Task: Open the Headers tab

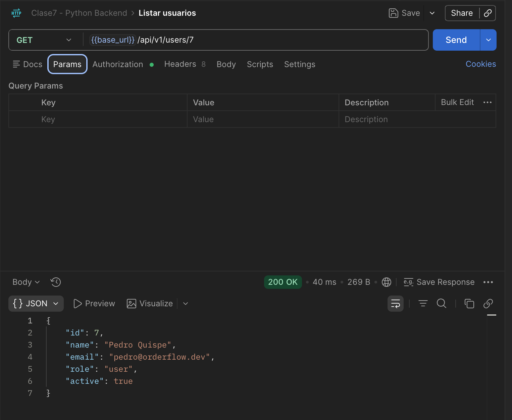Action: click(x=185, y=64)
